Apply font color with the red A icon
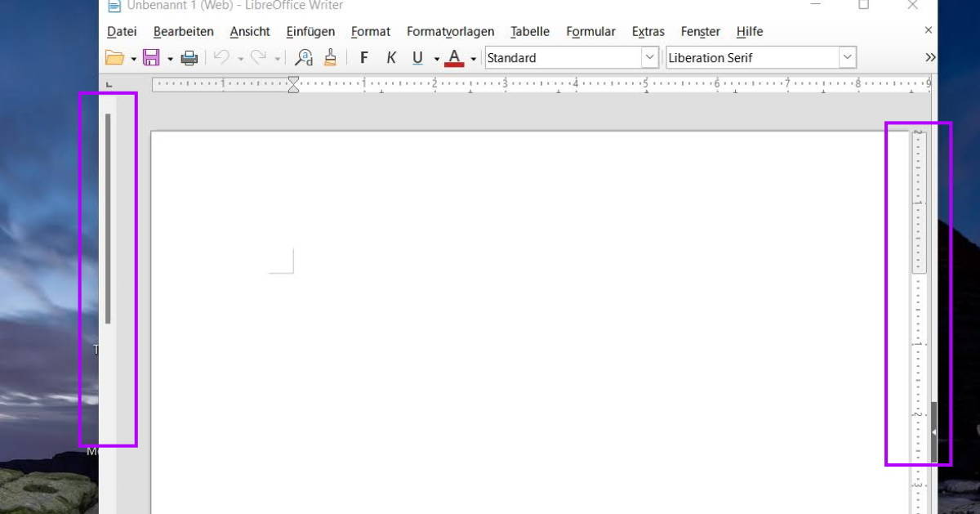 tap(454, 57)
